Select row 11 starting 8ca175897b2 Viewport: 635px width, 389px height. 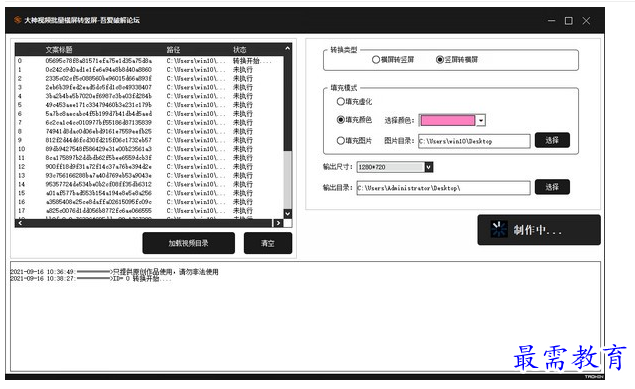coord(149,158)
